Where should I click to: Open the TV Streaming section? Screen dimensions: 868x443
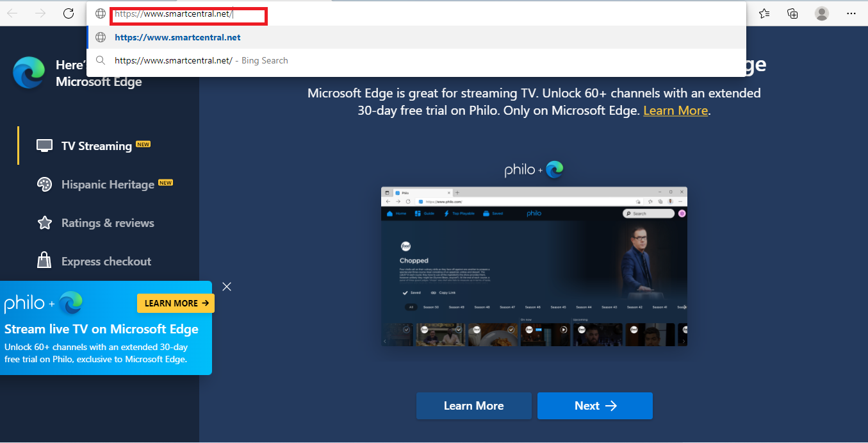pos(96,146)
